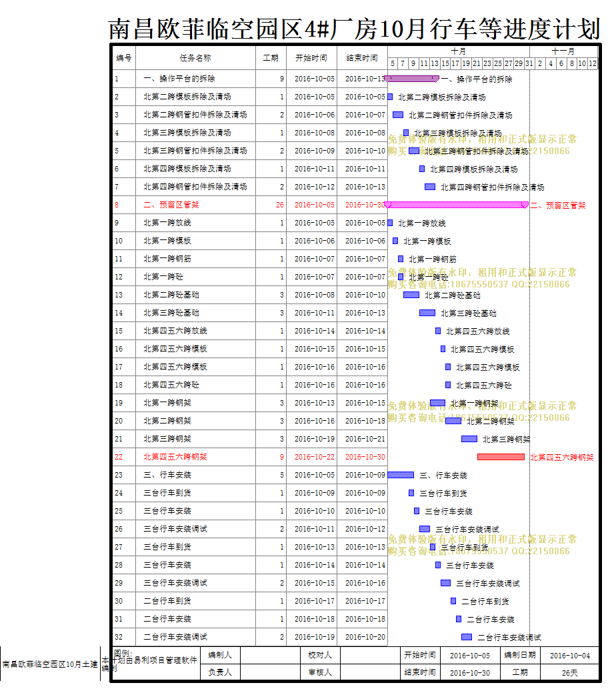This screenshot has width=616, height=697.
Task: Click the magenta summary bar for 一、操作平台的拆除
Action: click(x=411, y=79)
